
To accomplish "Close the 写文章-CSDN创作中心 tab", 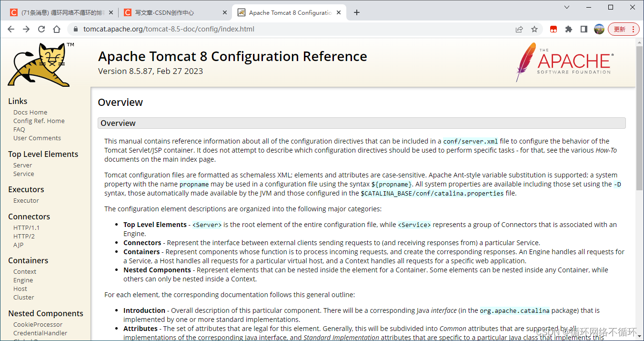I will tap(225, 13).
